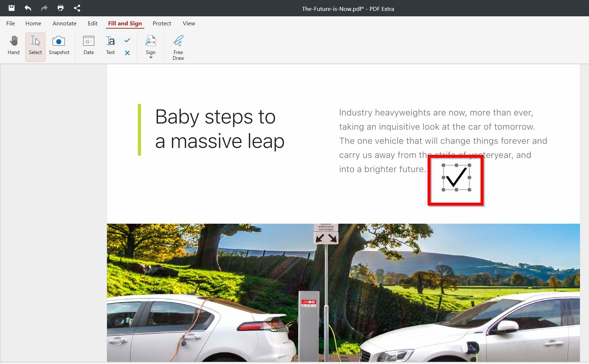This screenshot has height=364, width=589.
Task: Switch to the View tab
Action: click(189, 23)
